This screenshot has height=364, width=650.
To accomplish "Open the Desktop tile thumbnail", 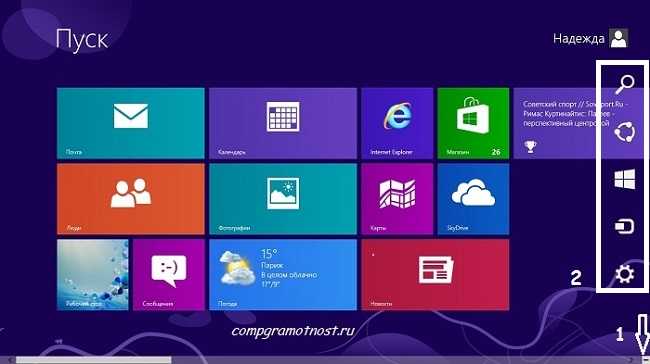I will point(92,275).
